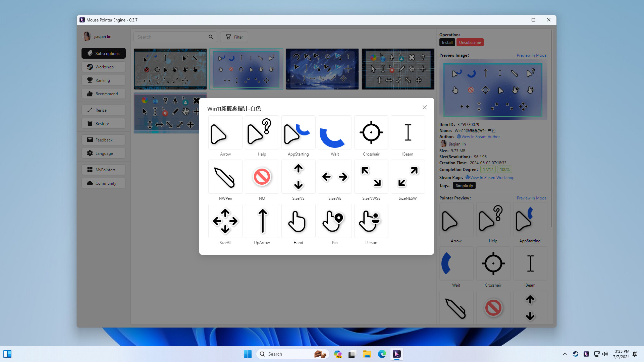Select the Crosshair cursor icon
The height and width of the screenshot is (362, 644).
pyautogui.click(x=371, y=132)
